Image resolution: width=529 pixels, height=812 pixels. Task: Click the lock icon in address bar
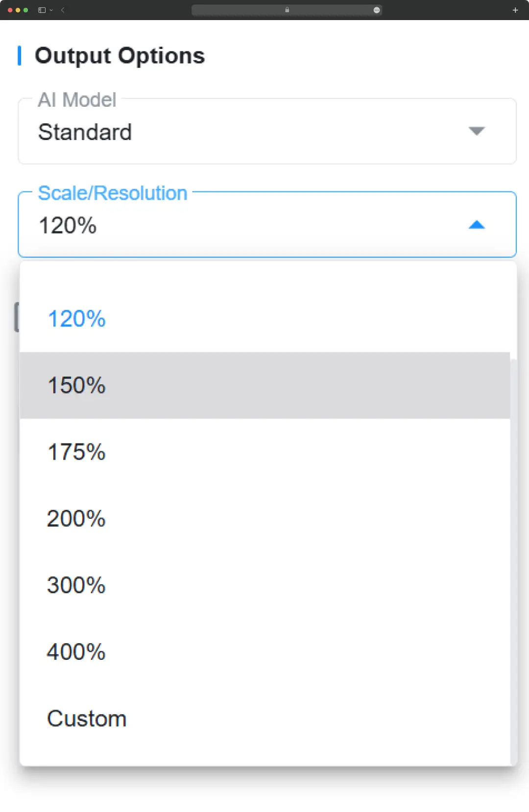(287, 10)
